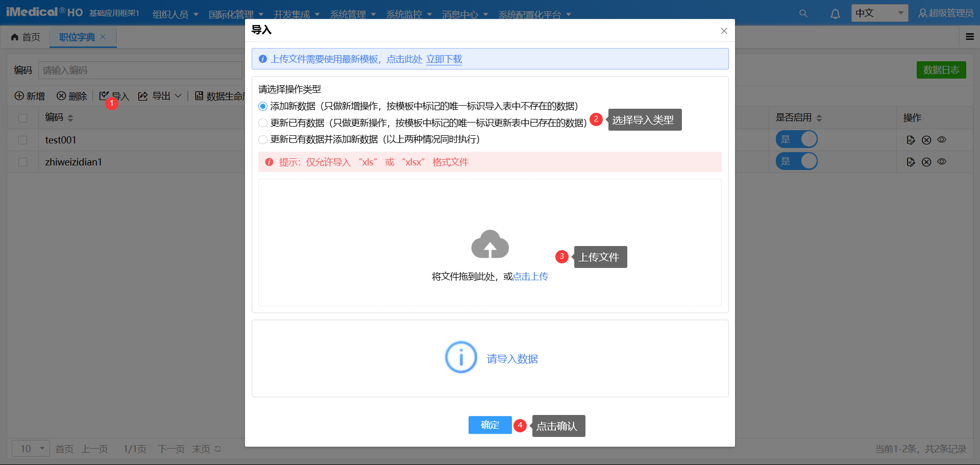The height and width of the screenshot is (465, 980).
Task: Click the 删除 delete icon
Action: coord(60,96)
